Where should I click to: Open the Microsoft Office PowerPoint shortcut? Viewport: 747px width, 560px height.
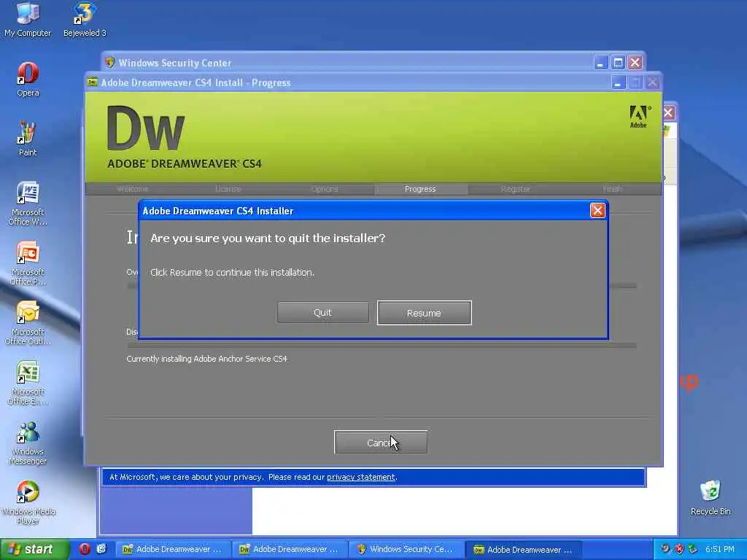[28, 263]
